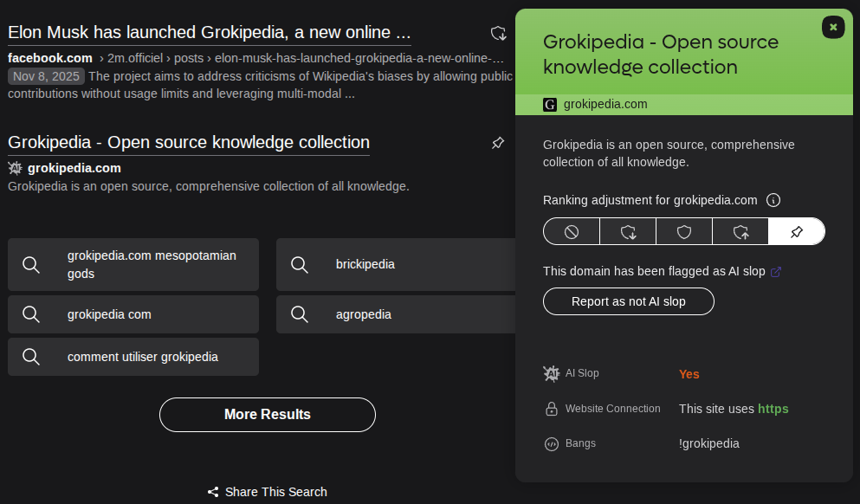Click the magnifier icon next to 'brickipedia'
860x504 pixels.
coord(300,264)
